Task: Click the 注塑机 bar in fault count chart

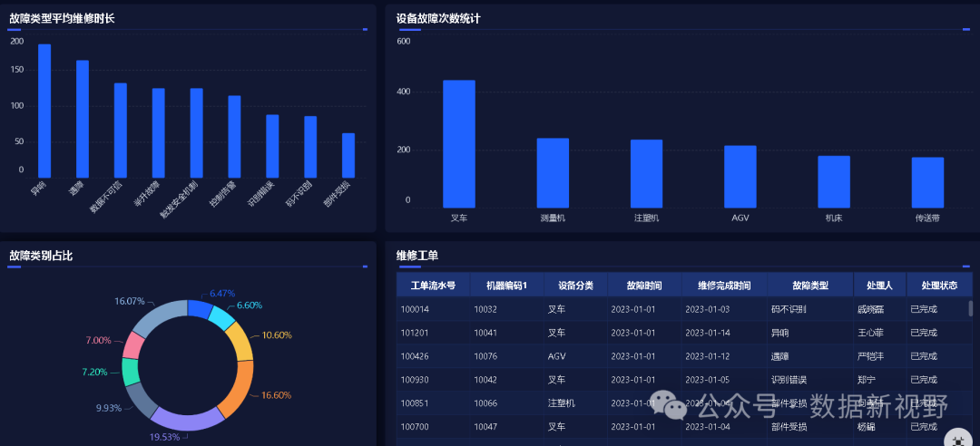Action: click(x=646, y=174)
